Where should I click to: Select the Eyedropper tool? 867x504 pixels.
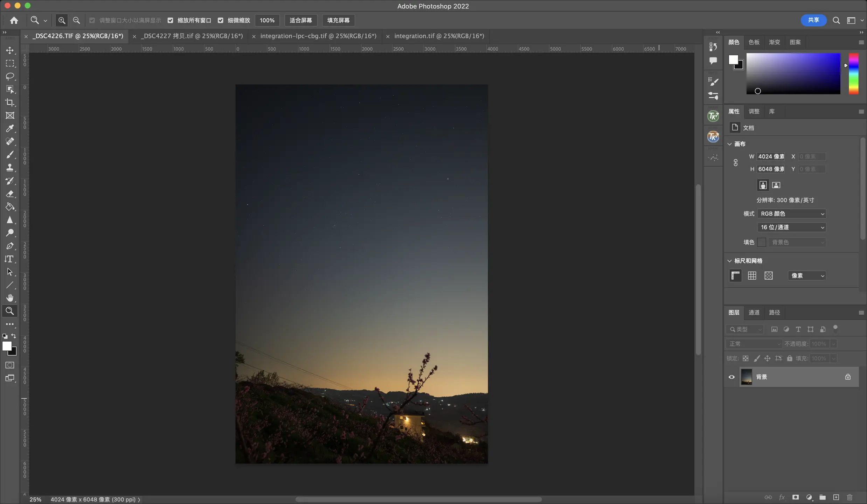point(10,128)
